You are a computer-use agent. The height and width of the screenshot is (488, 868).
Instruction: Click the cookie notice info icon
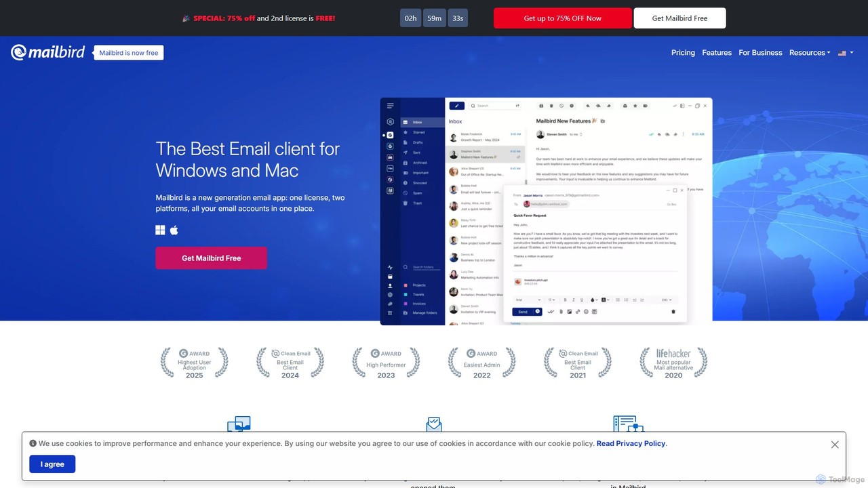point(33,443)
